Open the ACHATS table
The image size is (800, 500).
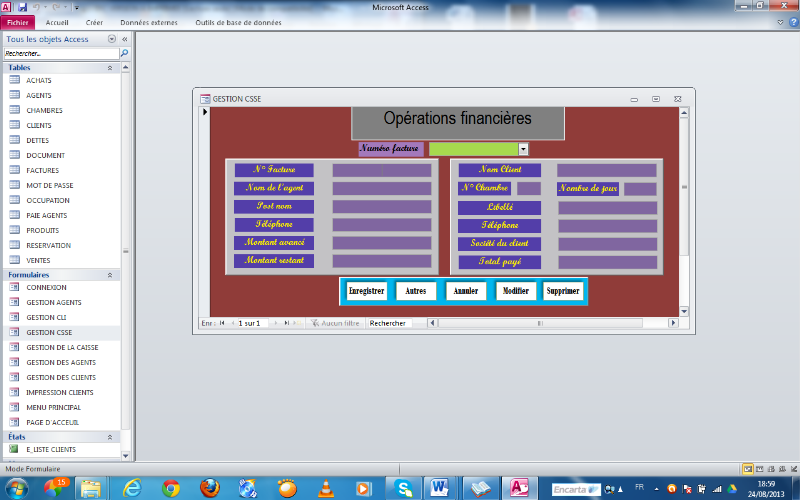click(39, 80)
